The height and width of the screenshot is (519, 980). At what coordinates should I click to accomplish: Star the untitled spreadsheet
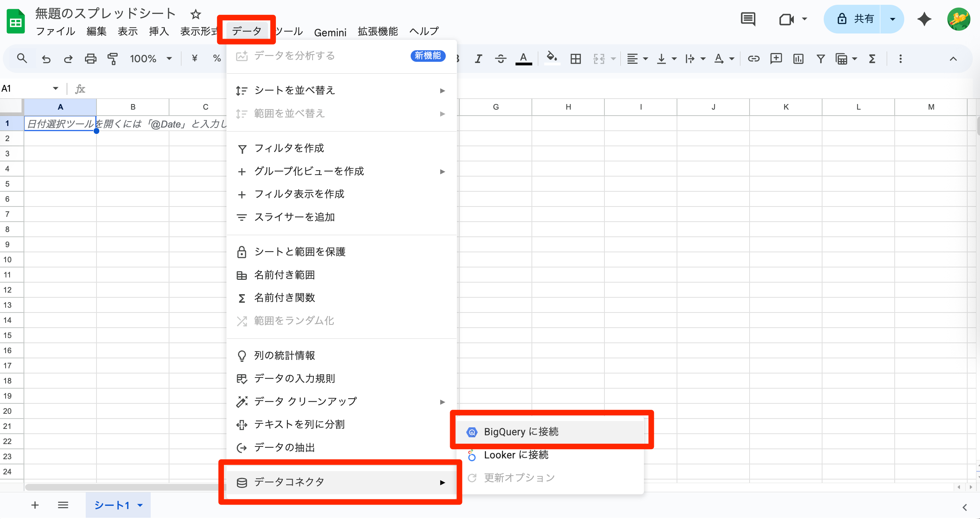point(195,15)
